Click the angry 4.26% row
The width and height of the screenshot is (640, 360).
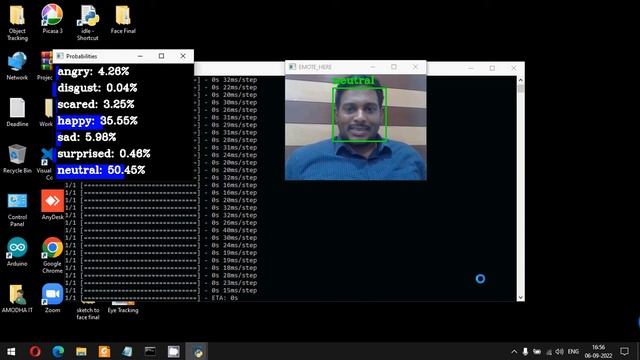point(93,71)
